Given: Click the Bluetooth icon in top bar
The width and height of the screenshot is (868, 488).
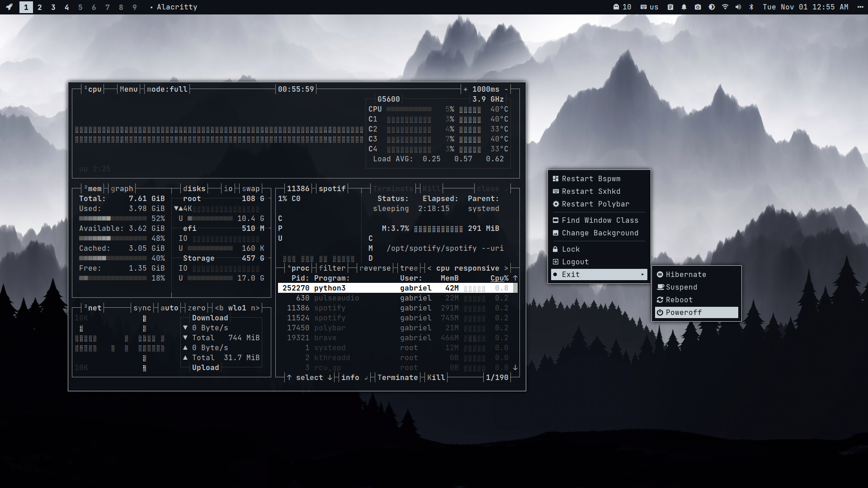Looking at the screenshot, I should (x=751, y=7).
